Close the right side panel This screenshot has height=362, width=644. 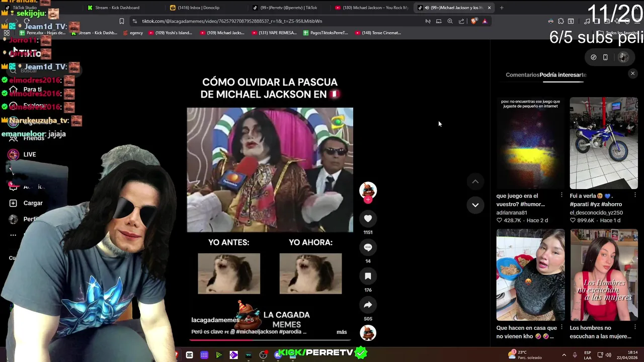click(632, 74)
